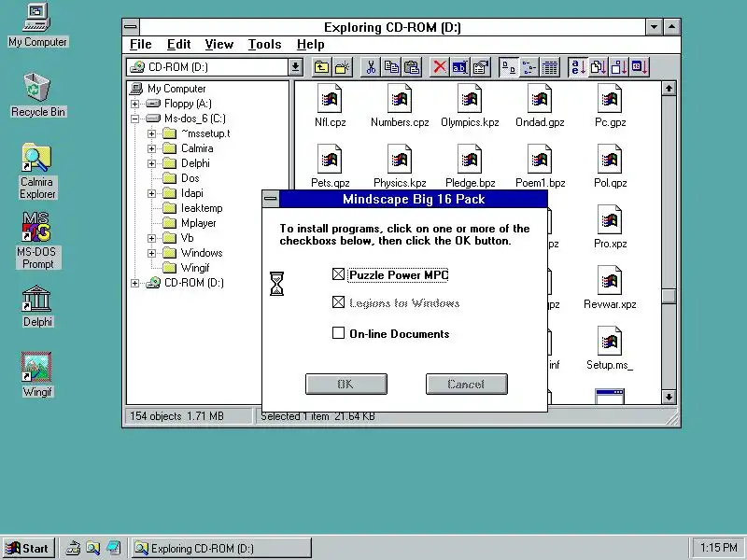Sort files by size toolbar icon
The height and width of the screenshot is (560, 747).
[618, 67]
